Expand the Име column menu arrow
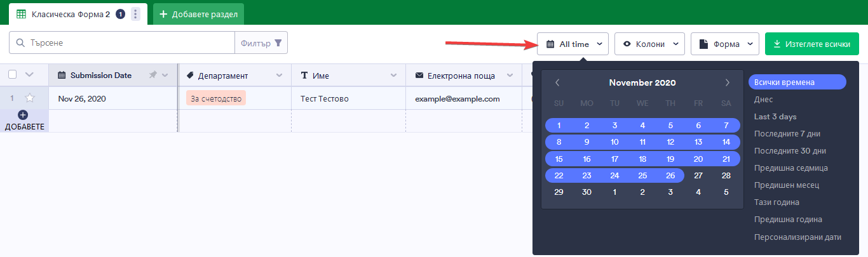This screenshot has height=257, width=868. point(394,76)
